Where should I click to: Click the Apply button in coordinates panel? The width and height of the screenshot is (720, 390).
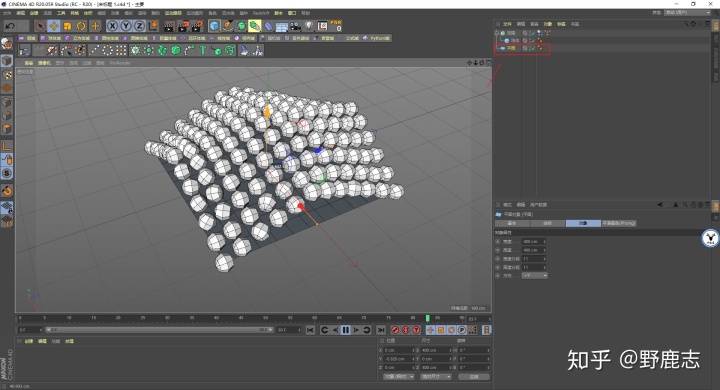pyautogui.click(x=473, y=377)
